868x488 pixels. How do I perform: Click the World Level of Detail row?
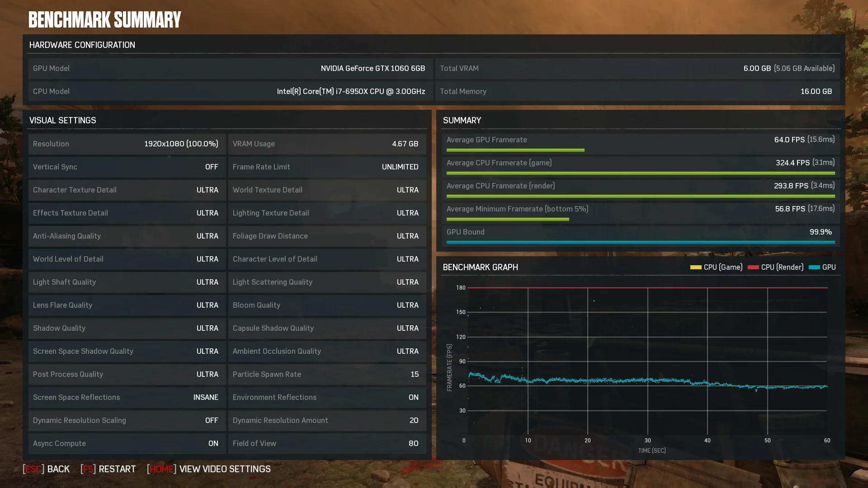[127, 259]
